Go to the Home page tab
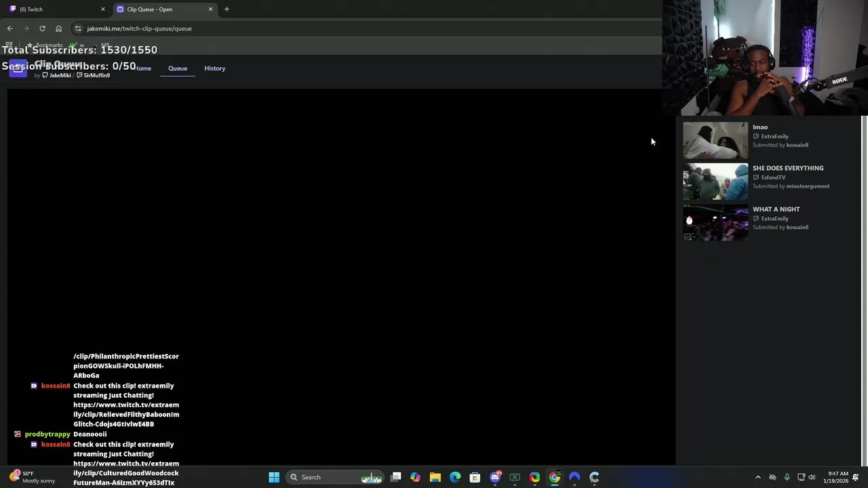Viewport: 868px width, 488px height. pos(142,68)
